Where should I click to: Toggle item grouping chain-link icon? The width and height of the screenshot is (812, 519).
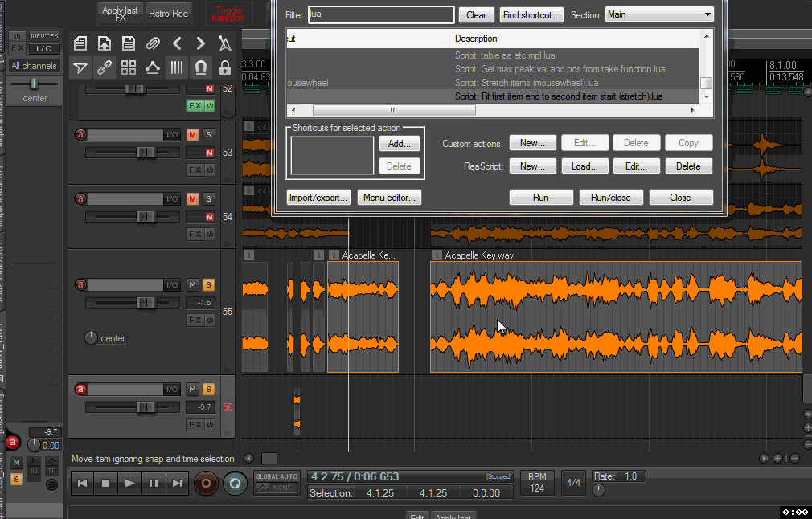(104, 67)
